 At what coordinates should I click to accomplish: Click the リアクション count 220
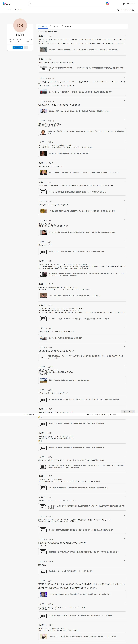tap(28, 42)
